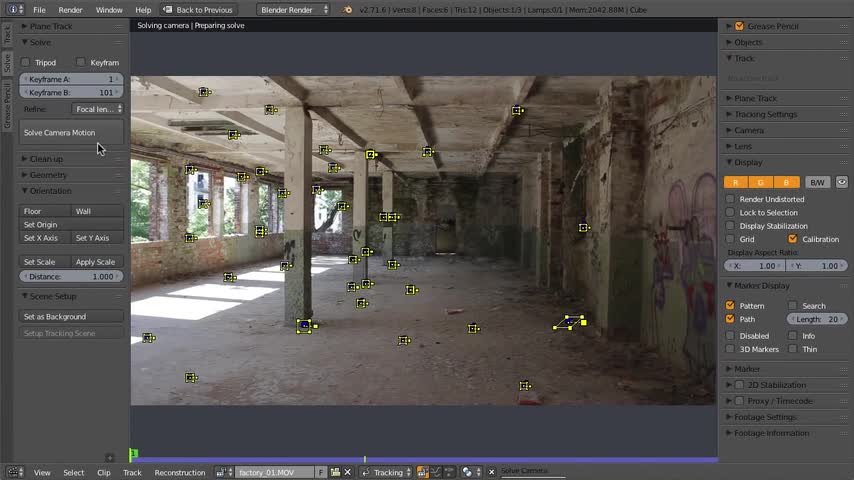
Task: Collapse the Orientation panel
Action: 50,191
